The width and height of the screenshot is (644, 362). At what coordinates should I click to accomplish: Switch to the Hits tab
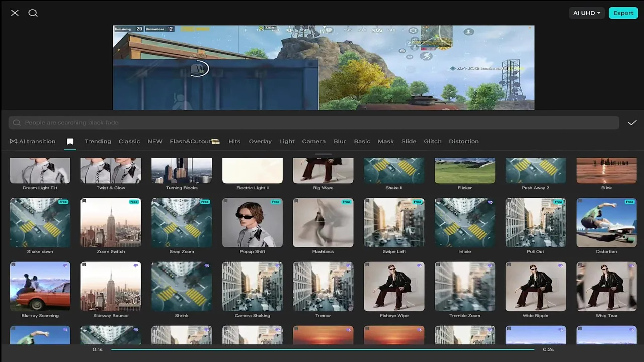pos(234,141)
